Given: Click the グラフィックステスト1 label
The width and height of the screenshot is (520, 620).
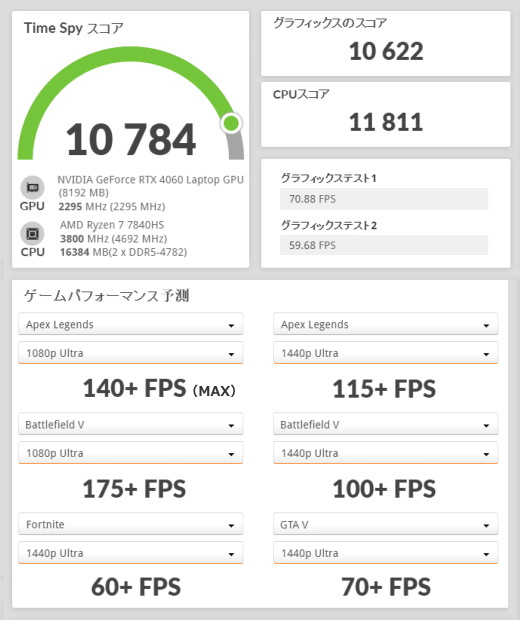Looking at the screenshot, I should coord(329,178).
